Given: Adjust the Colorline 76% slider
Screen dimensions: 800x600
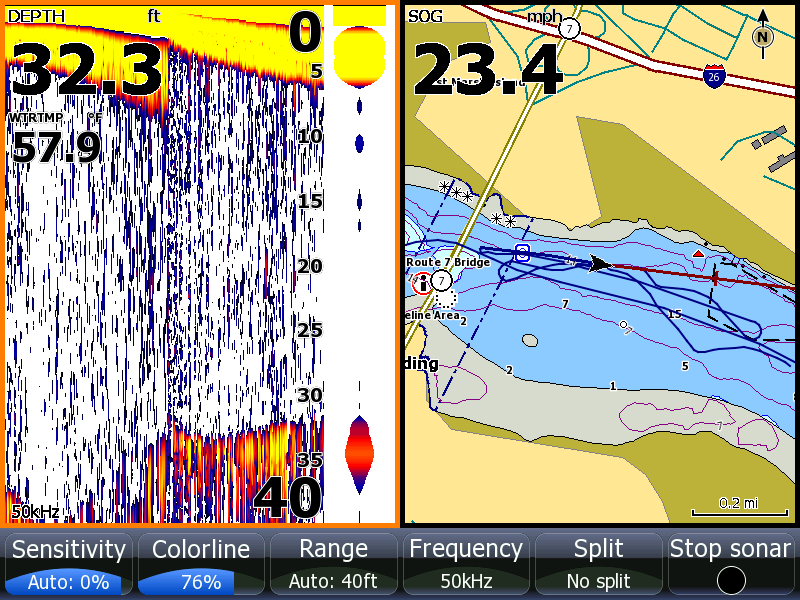Looking at the screenshot, I should [x=201, y=565].
